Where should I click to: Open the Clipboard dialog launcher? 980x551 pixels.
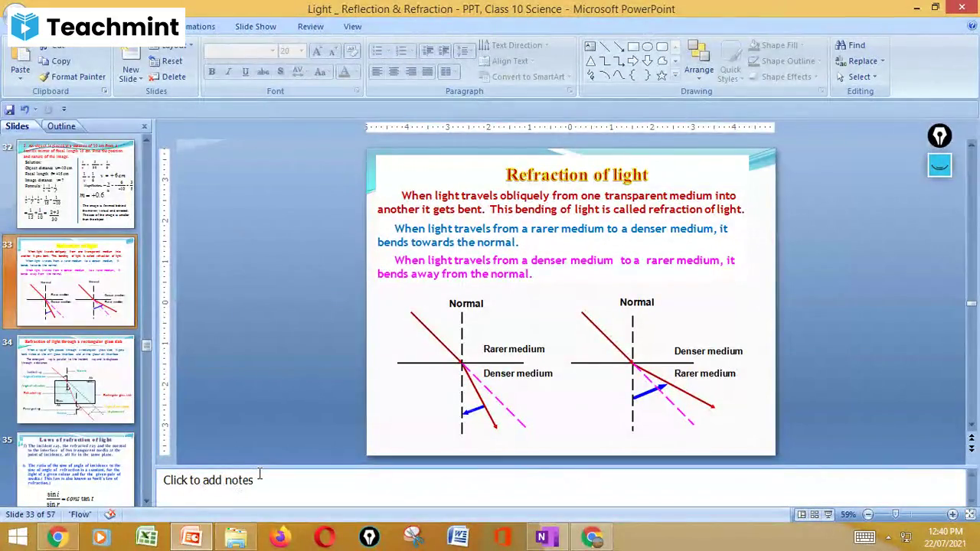[x=105, y=91]
